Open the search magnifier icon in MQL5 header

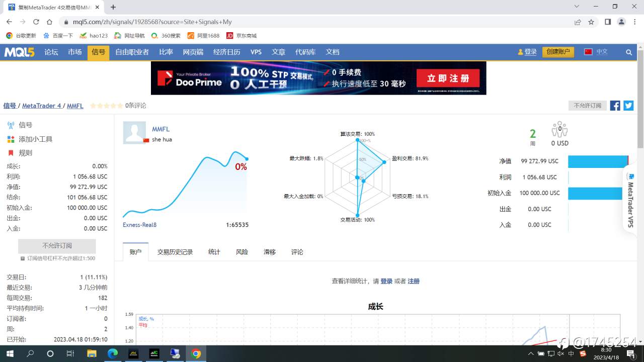pos(629,52)
